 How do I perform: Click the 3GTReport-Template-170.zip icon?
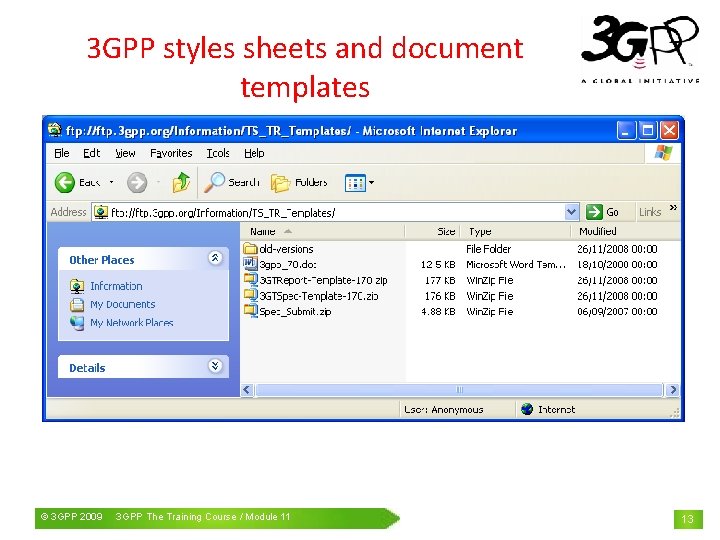(x=250, y=280)
